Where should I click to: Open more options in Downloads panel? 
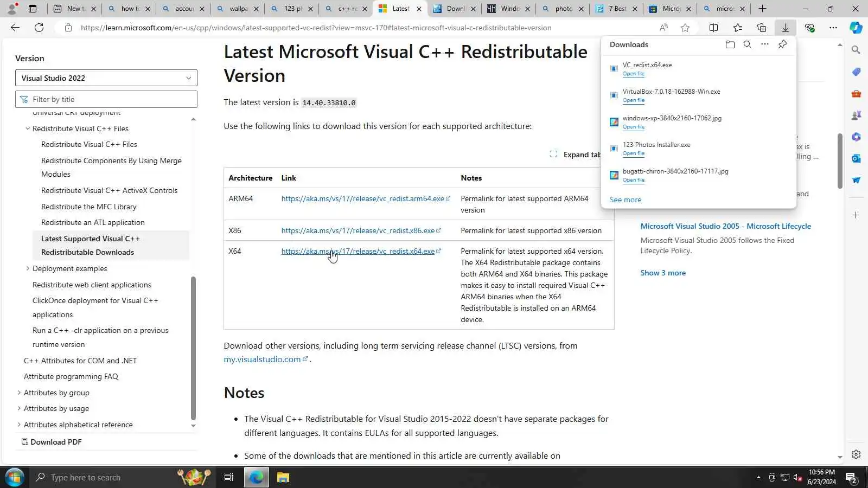(765, 44)
